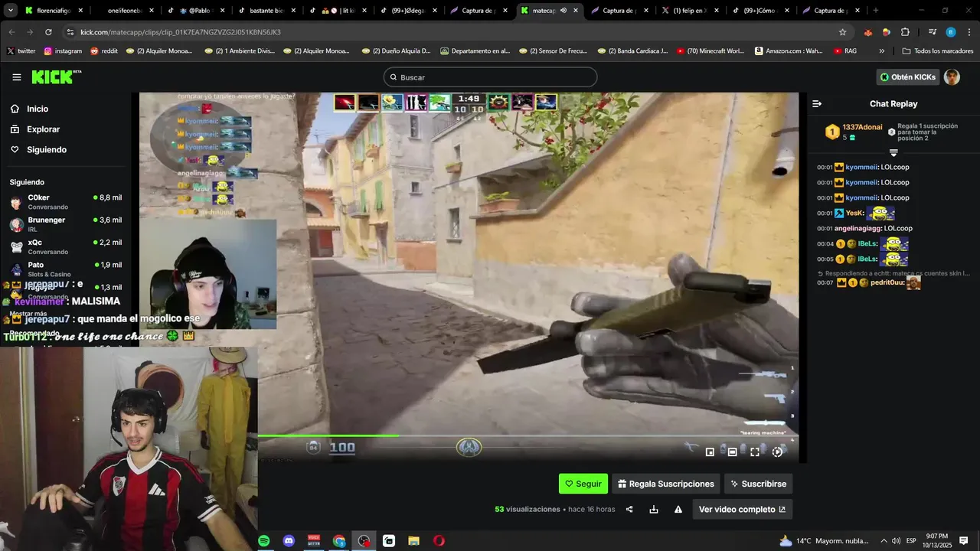Bookmark this page with the star icon
Image resolution: width=980 pixels, height=551 pixels.
pos(843,32)
